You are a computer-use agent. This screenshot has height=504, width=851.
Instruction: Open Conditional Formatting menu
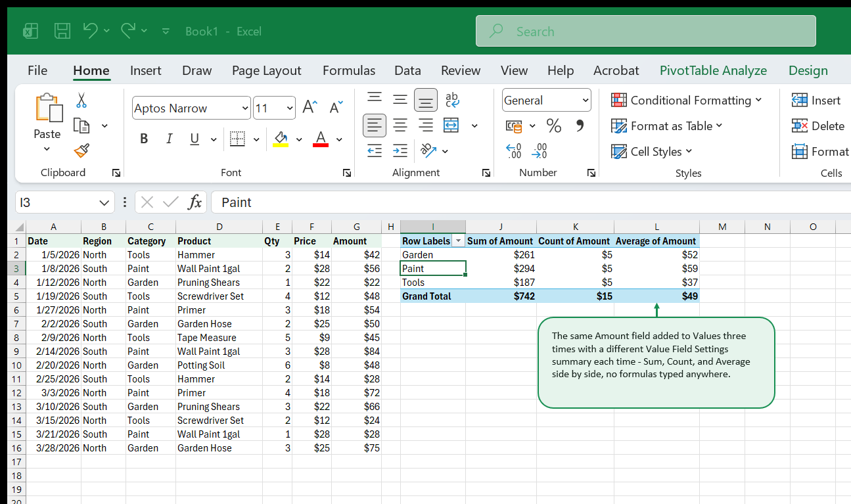point(687,100)
